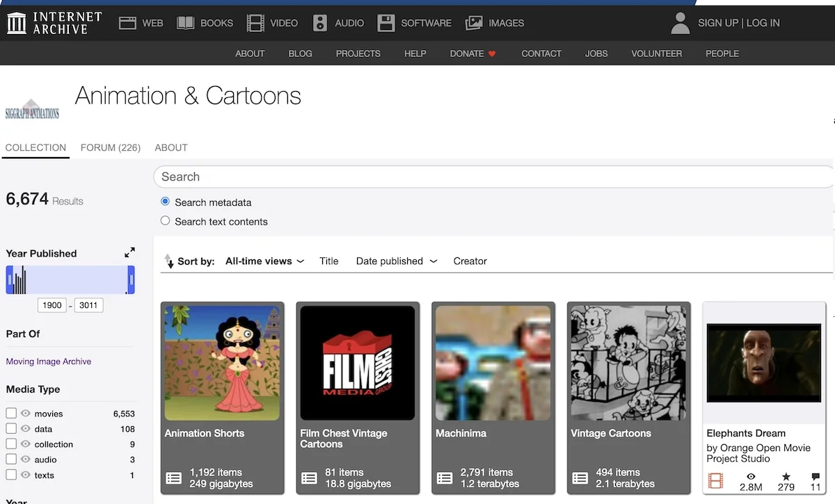
Task: Click the Audio speaker icon
Action: 319,23
